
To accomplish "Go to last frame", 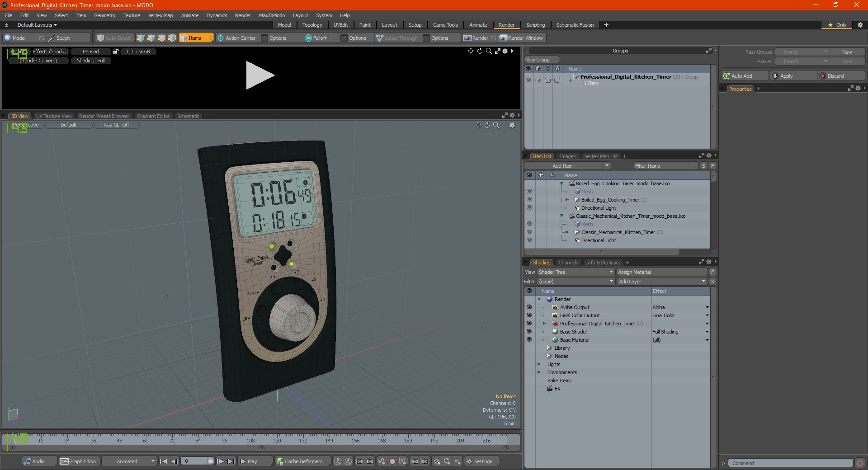I will [x=231, y=461].
